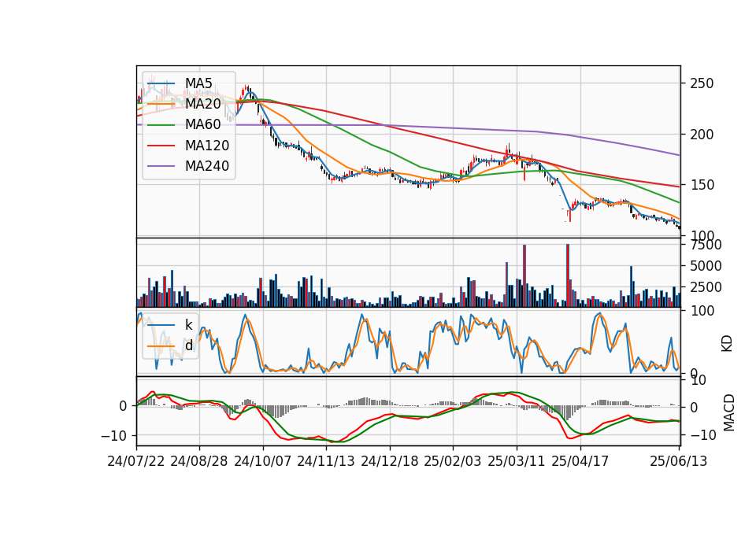Screen dimensions: 756x543
Task: Click the 2500 volume axis label
Action: click(706, 287)
